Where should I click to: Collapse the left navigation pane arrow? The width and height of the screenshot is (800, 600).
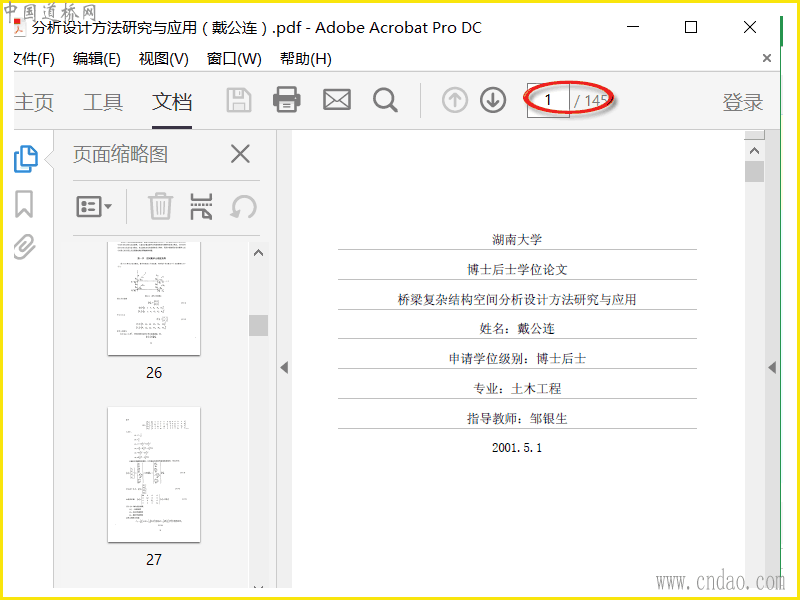pyautogui.click(x=284, y=367)
